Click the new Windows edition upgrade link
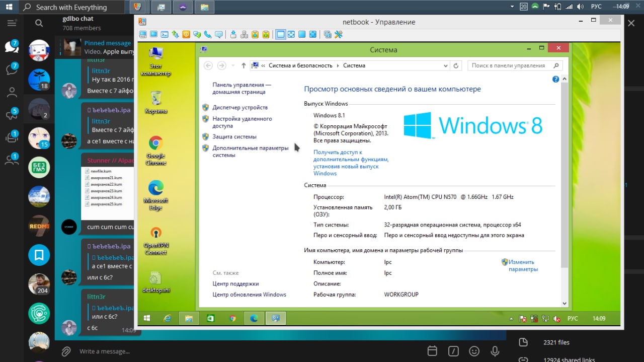This screenshot has width=644, height=362. 351,163
